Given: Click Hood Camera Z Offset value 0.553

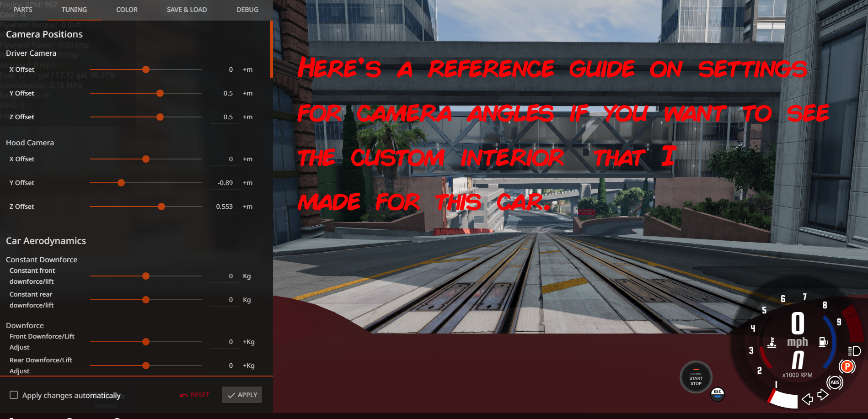Looking at the screenshot, I should point(225,207).
